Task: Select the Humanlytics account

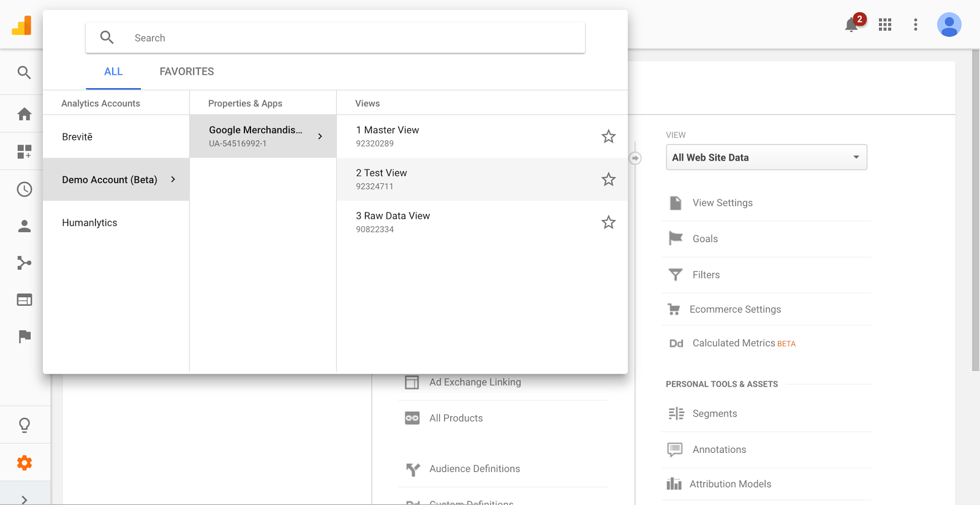Action: 89,222
